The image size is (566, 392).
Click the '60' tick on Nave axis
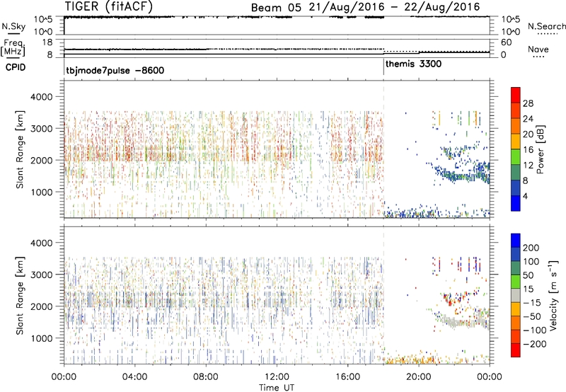click(x=506, y=42)
